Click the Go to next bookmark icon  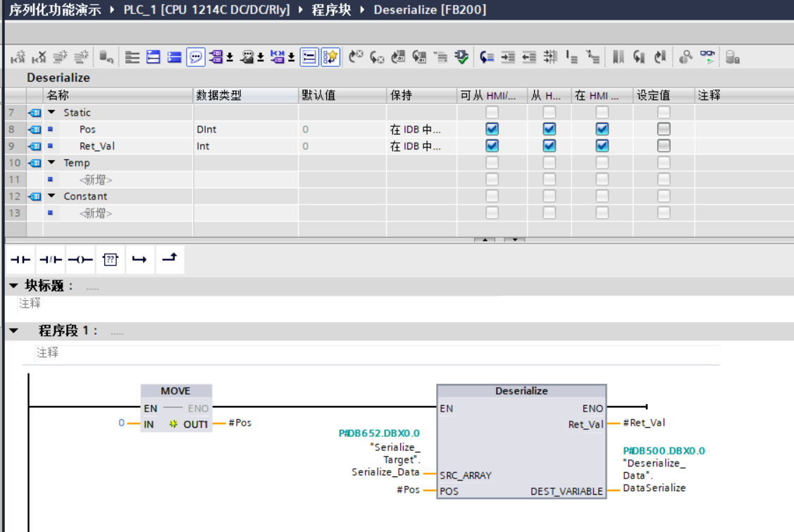[639, 57]
